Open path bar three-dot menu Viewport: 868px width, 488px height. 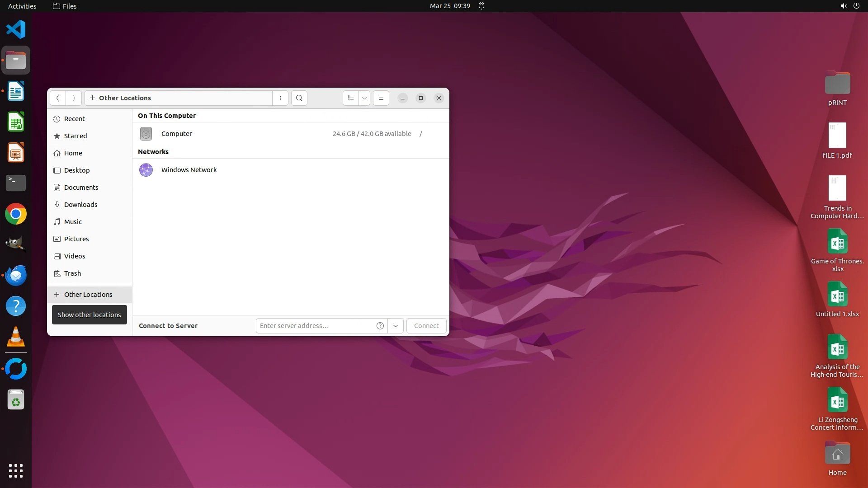coord(280,98)
